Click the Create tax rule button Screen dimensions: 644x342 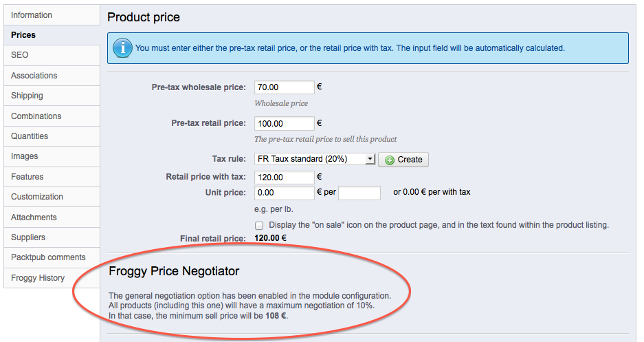(403, 160)
